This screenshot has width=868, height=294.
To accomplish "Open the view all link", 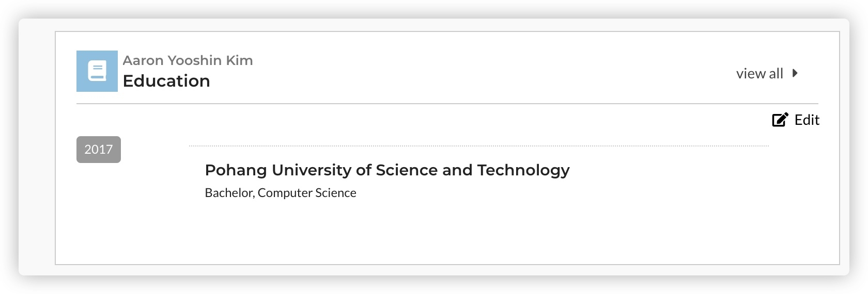I will pos(760,74).
